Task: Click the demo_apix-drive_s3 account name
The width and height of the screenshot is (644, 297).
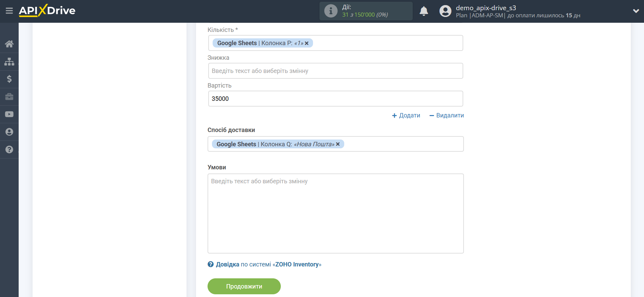Action: [x=486, y=8]
